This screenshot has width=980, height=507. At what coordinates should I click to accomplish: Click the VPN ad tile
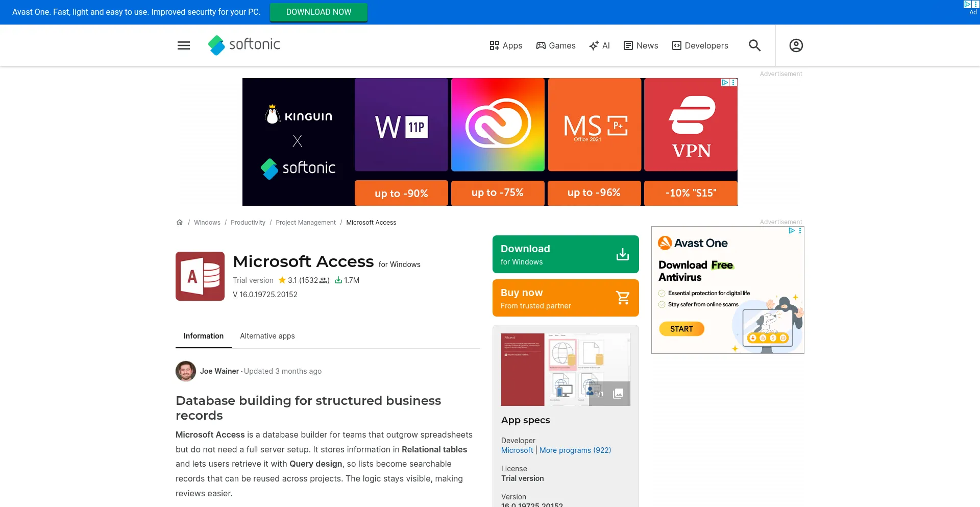tap(691, 125)
